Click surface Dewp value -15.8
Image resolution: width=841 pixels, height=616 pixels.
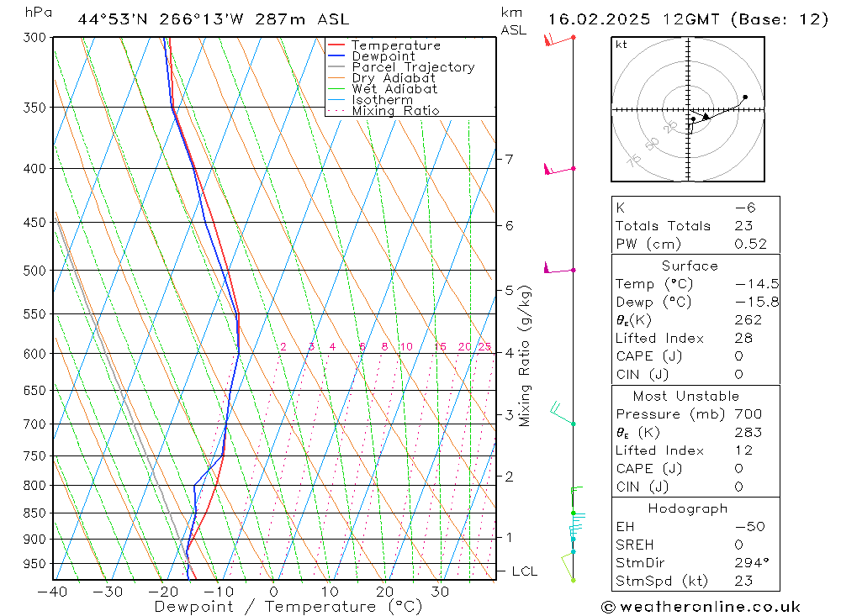[757, 302]
